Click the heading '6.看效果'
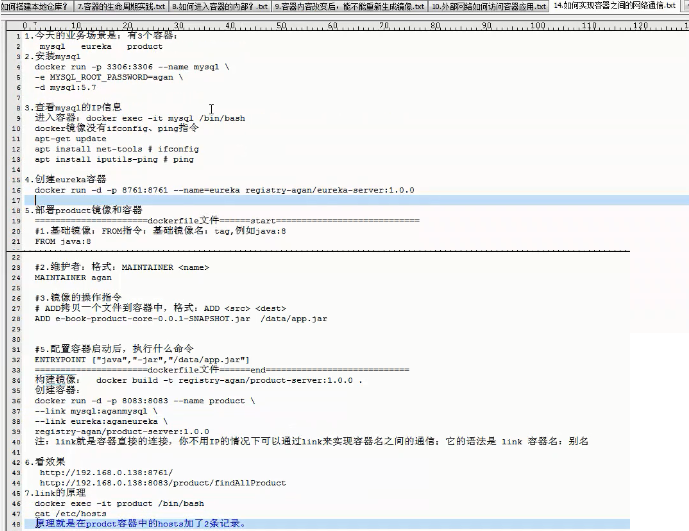The height and width of the screenshot is (531, 689). point(45,462)
